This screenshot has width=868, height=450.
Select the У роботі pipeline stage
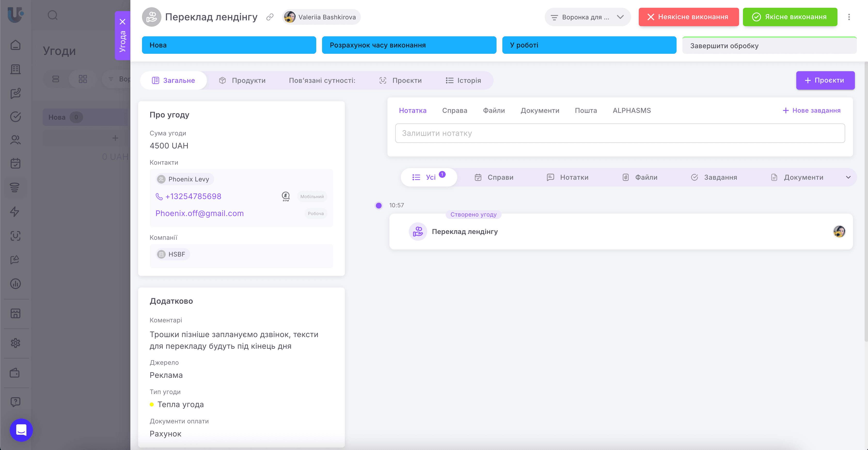point(589,45)
